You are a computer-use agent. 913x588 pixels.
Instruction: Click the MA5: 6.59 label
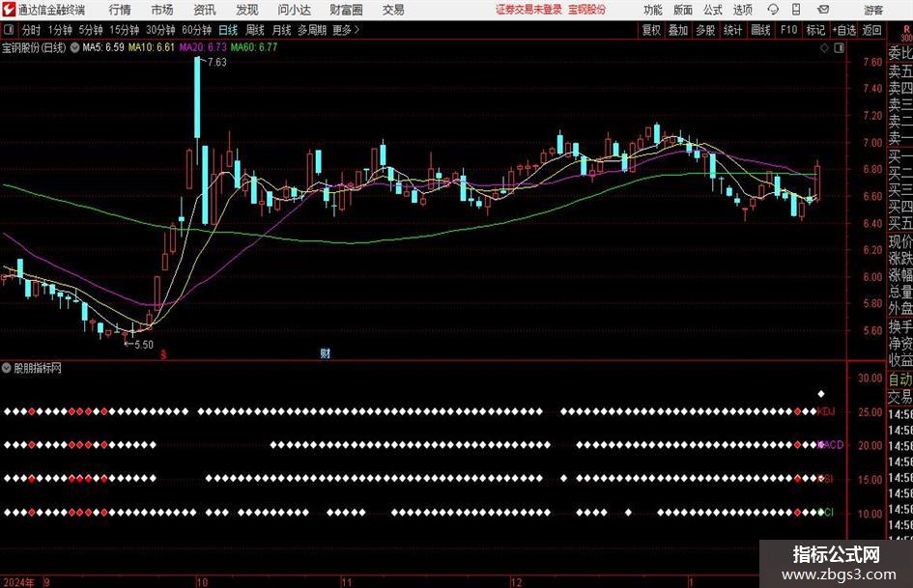coord(103,47)
